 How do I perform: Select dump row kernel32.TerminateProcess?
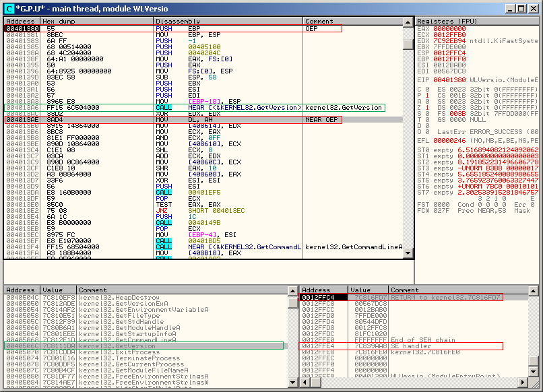(x=146, y=358)
